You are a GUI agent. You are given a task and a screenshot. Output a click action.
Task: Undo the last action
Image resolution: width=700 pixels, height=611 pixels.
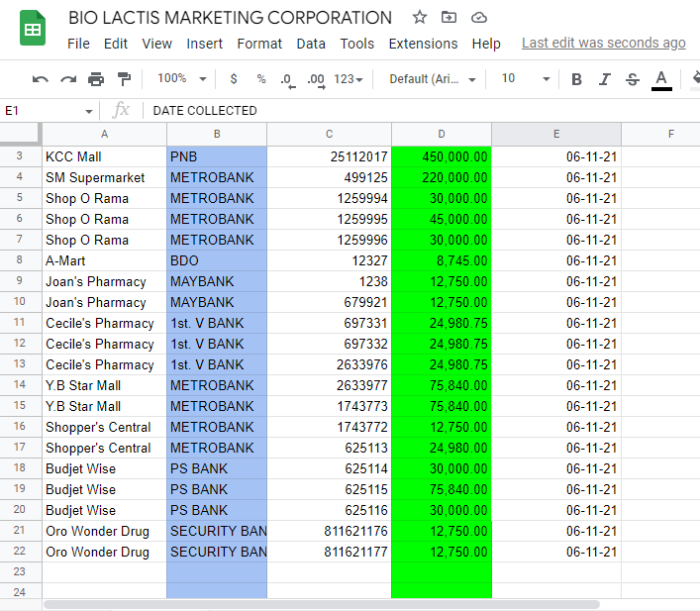[41, 79]
